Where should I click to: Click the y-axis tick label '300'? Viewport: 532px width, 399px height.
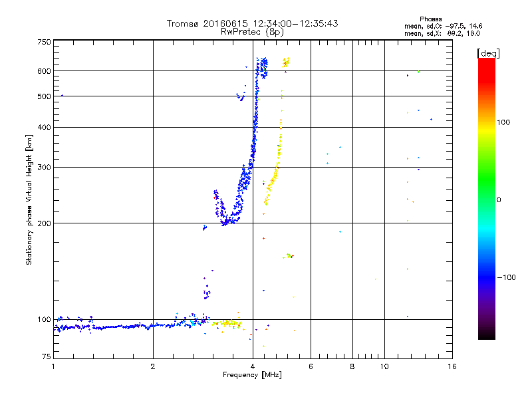pyautogui.click(x=44, y=167)
